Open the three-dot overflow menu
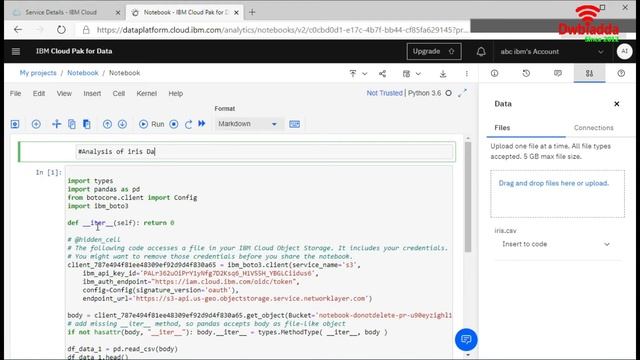The image size is (640, 360). (x=467, y=73)
